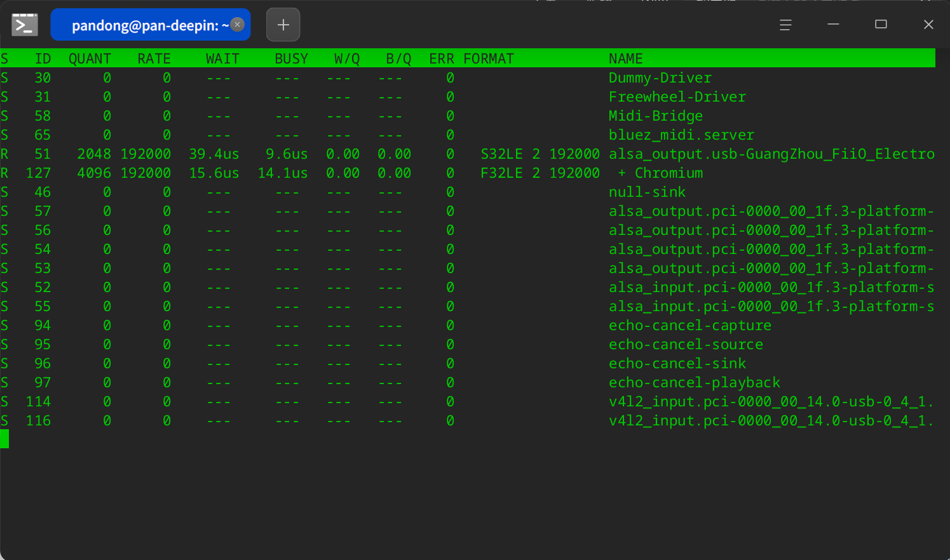Click the F32LE 2 192000 format value
The height and width of the screenshot is (560, 950).
[540, 173]
